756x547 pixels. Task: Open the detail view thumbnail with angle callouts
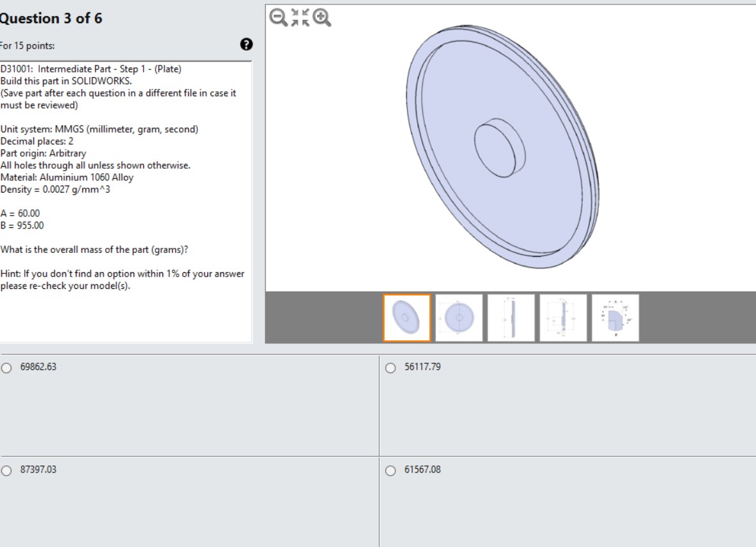pyautogui.click(x=615, y=317)
